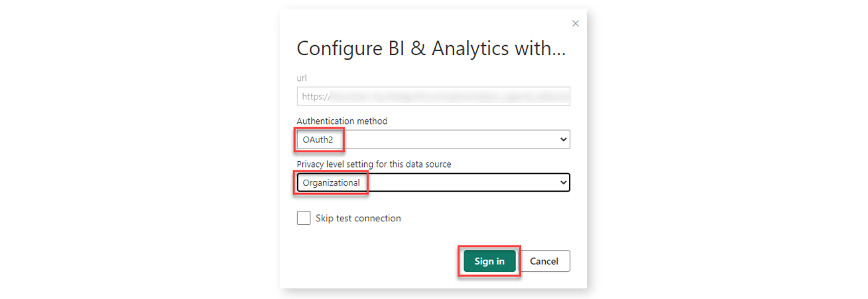
Task: Click the green Sign in button
Action: tap(489, 261)
